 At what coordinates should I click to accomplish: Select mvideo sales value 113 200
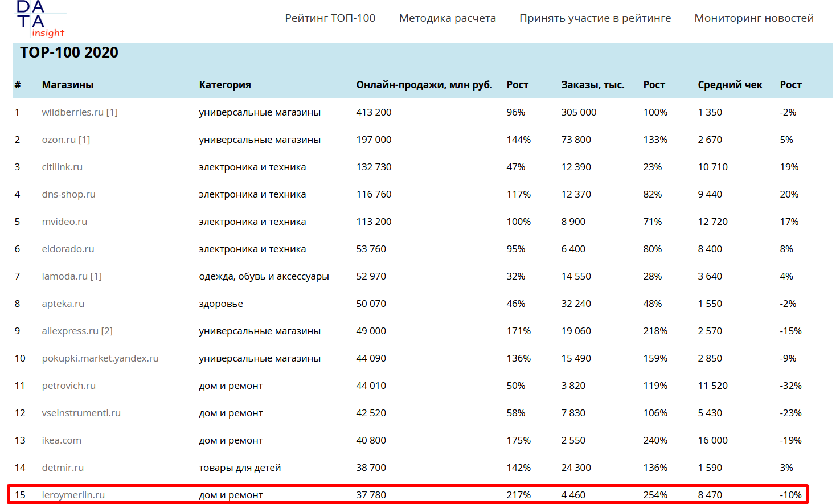point(374,222)
